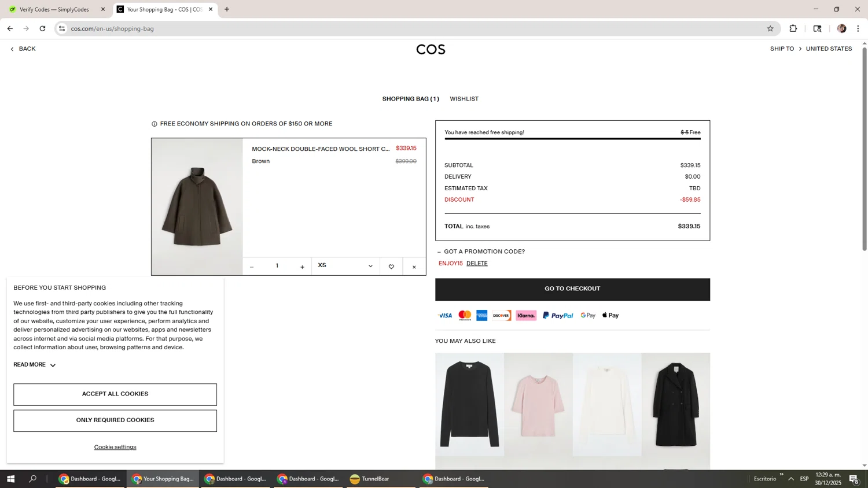This screenshot has height=488, width=868.
Task: Open the SHOPPING BAG (1) tab
Action: (x=410, y=99)
